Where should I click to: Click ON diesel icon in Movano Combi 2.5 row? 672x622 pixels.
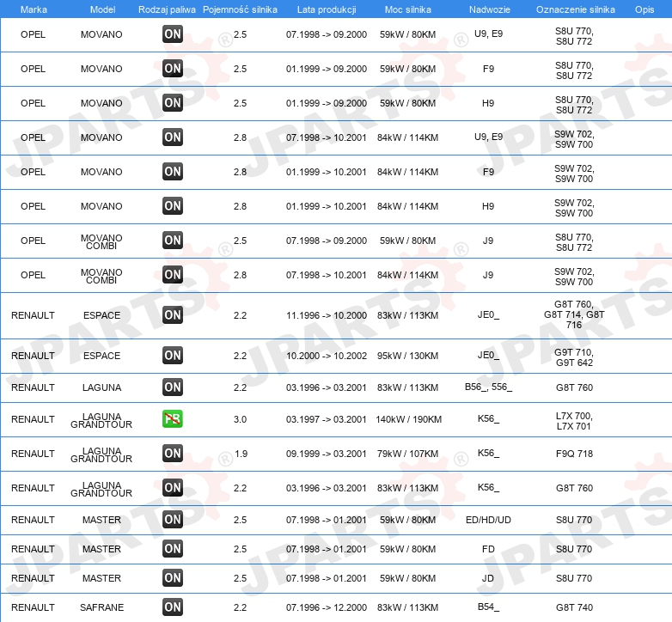pyautogui.click(x=173, y=241)
